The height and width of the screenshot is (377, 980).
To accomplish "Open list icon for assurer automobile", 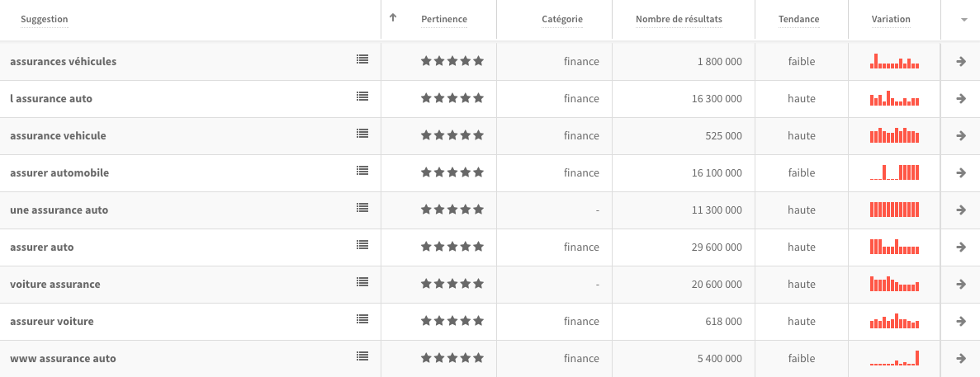I will [362, 171].
